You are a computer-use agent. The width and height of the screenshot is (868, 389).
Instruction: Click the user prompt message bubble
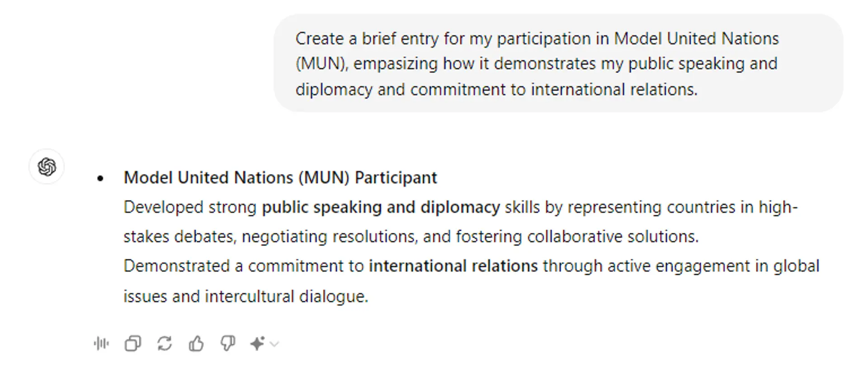click(558, 63)
